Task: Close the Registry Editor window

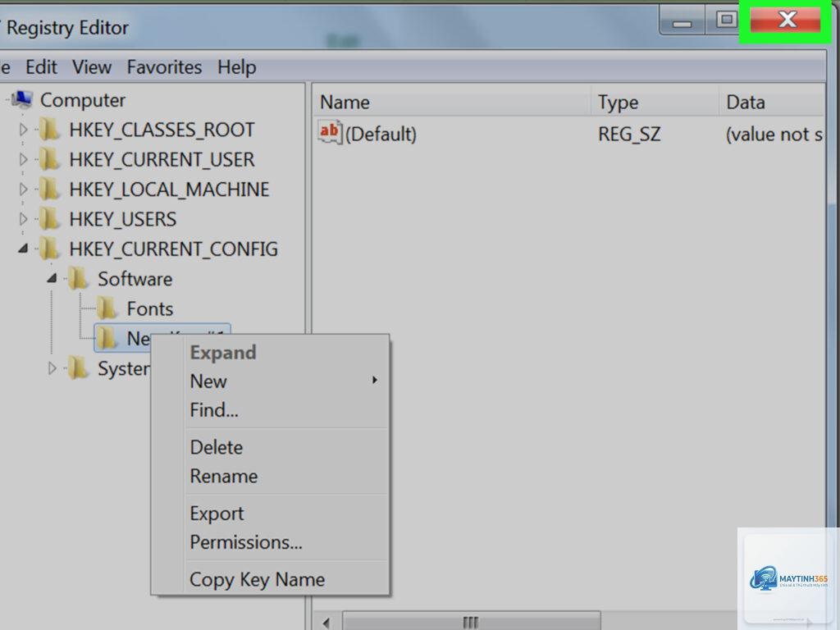Action: tap(785, 21)
